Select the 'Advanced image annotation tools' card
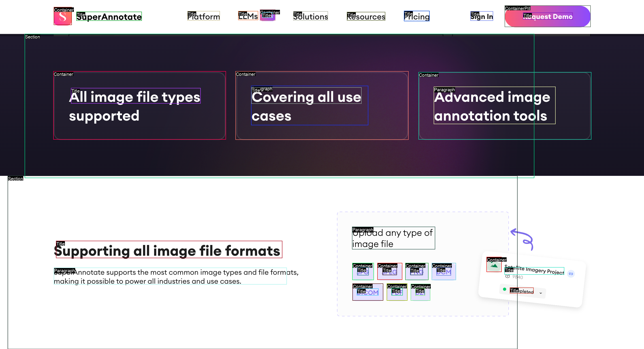The width and height of the screenshot is (644, 349). coord(505,106)
